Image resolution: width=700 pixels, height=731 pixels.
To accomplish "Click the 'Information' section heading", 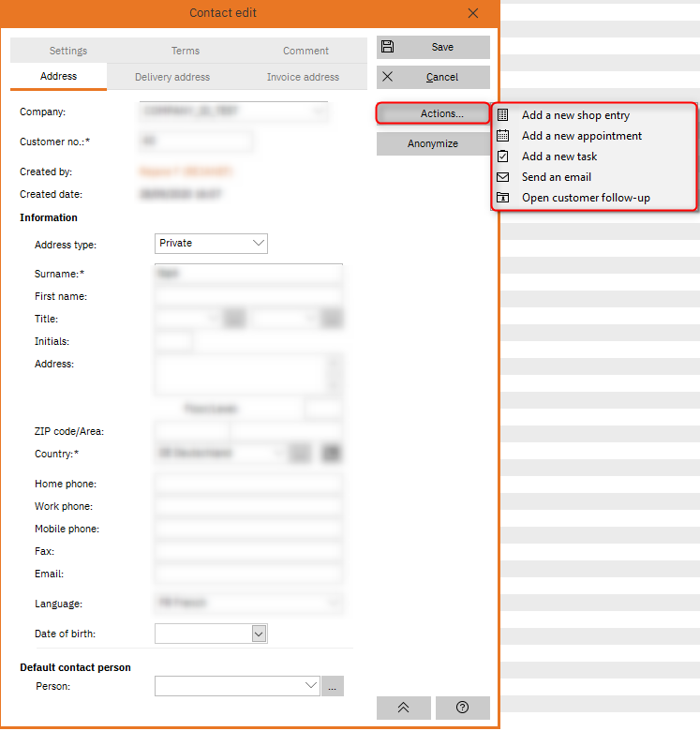I will tap(49, 217).
